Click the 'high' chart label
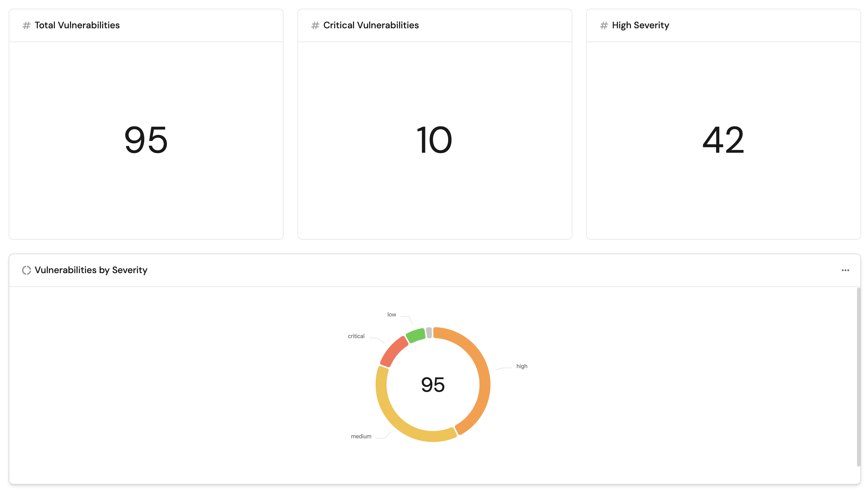 click(521, 366)
